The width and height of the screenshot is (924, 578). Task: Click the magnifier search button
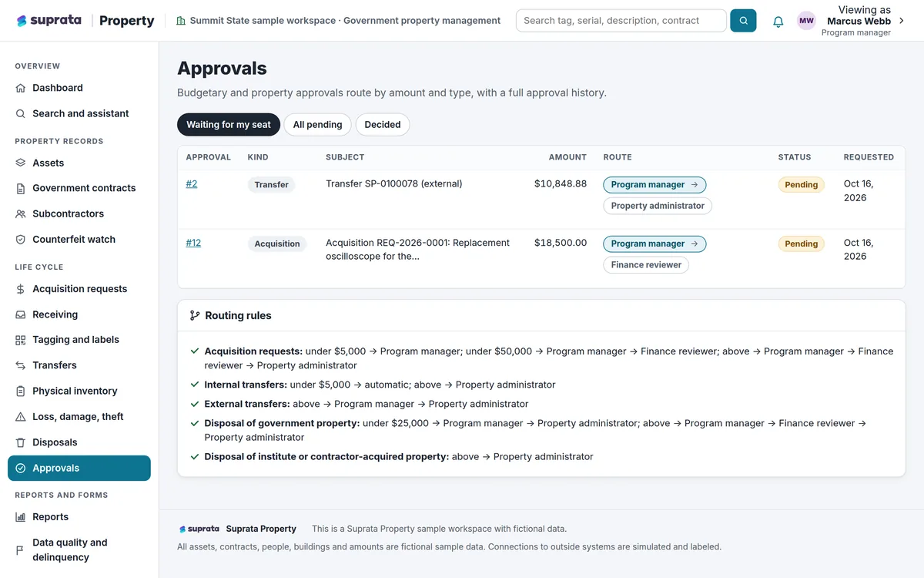[743, 21]
